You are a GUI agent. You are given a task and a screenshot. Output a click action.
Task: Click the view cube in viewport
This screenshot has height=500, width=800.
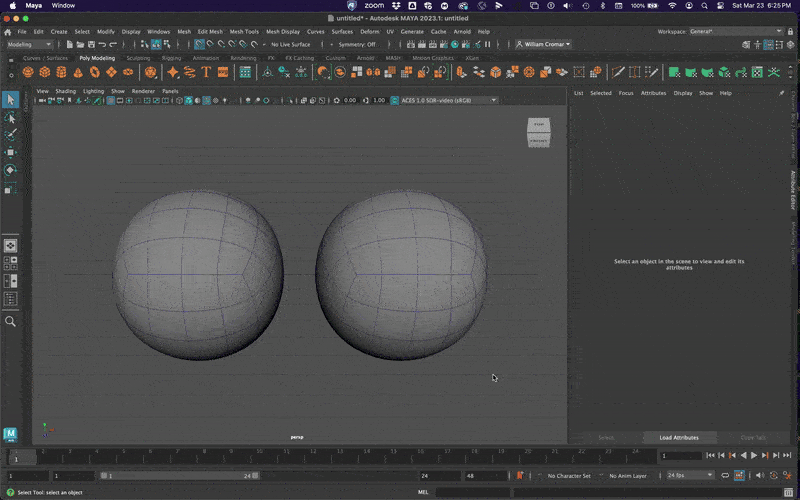538,131
